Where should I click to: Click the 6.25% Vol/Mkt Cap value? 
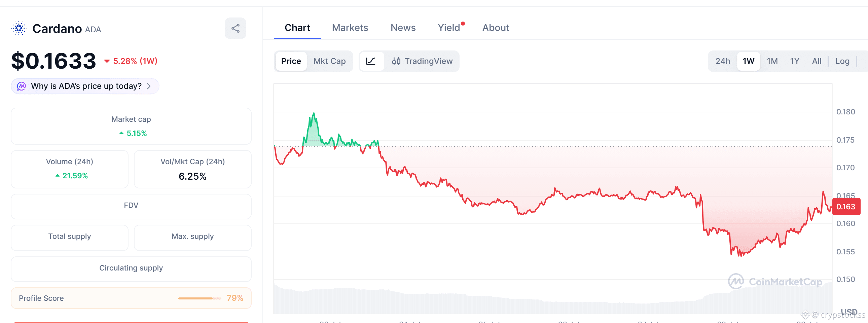tap(192, 176)
